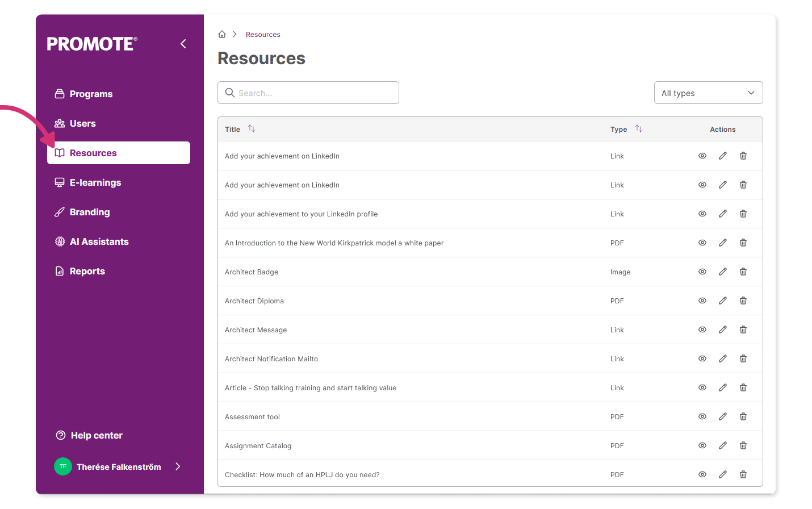
Task: Click the PROMOTE logo
Action: [x=92, y=44]
